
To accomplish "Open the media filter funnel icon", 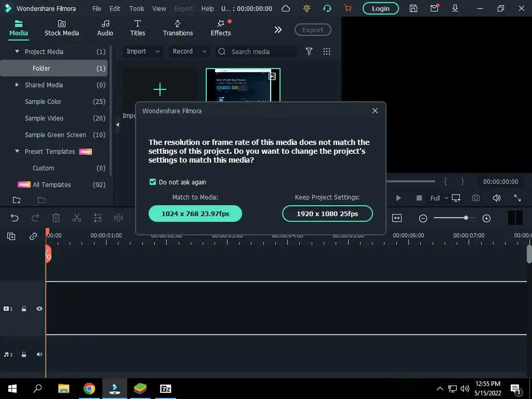I will coord(309,51).
